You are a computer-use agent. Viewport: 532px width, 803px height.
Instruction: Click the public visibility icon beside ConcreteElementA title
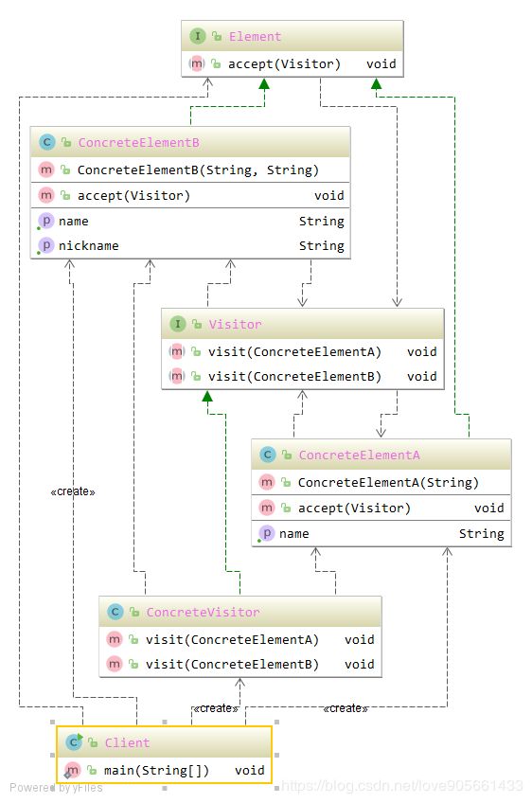point(287,455)
